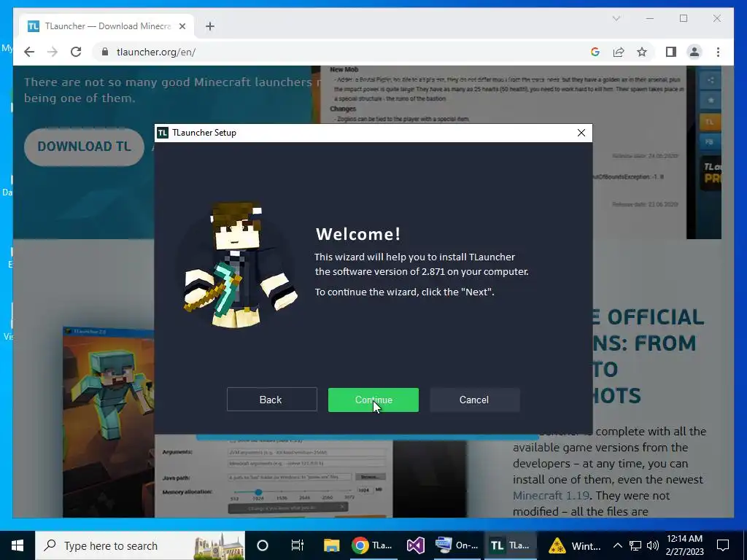Click the share icon on webpage sidebar
Viewport: 747px width, 560px height.
[x=710, y=80]
